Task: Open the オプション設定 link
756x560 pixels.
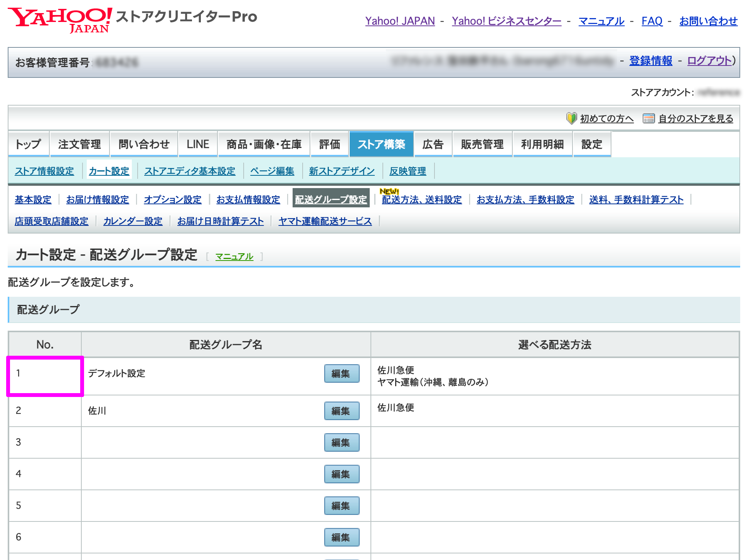Action: coord(173,200)
